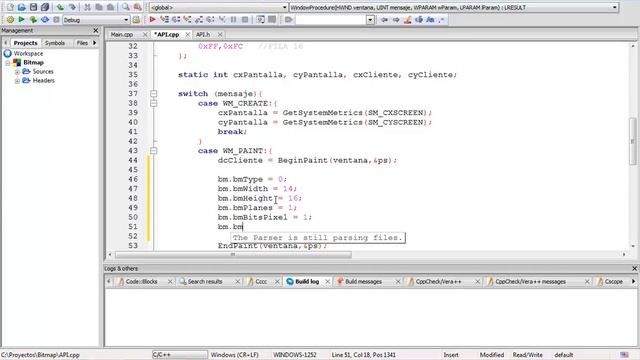Open the Code::Blocks log tab
Viewport: 640px width, 360px height.
coord(141,282)
